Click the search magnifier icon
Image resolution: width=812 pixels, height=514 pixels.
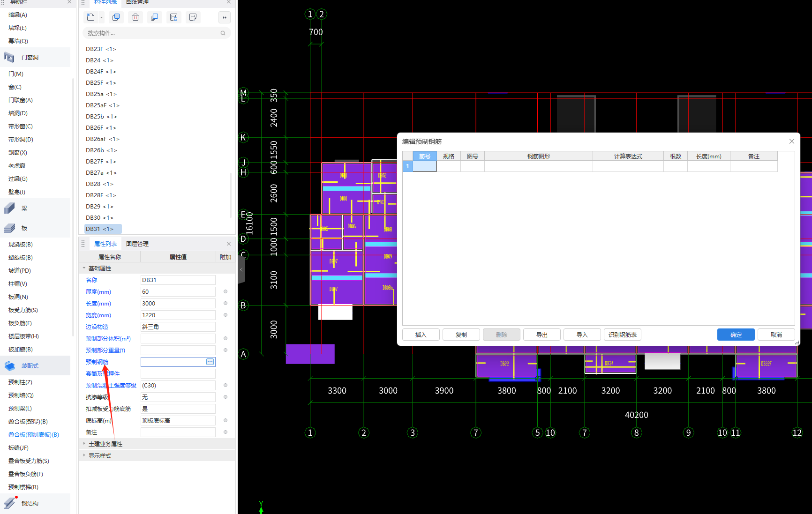coord(223,33)
